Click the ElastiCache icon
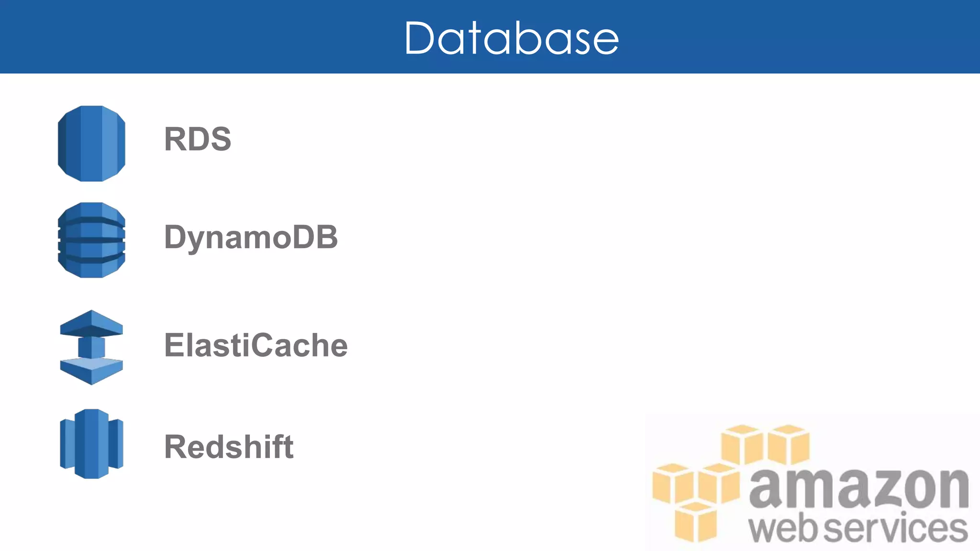Viewport: 980px width, 551px height. coord(91,347)
